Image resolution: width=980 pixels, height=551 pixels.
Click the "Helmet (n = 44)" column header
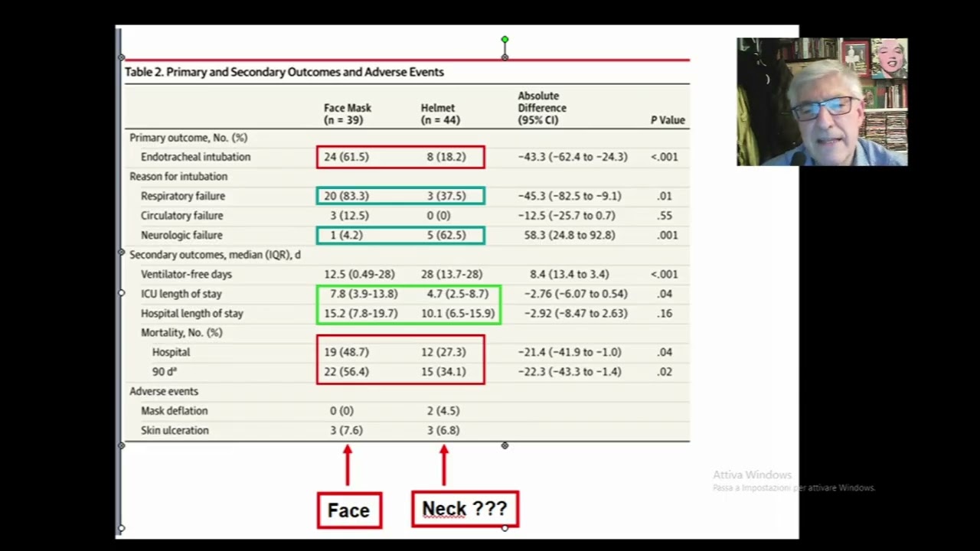tap(440, 114)
